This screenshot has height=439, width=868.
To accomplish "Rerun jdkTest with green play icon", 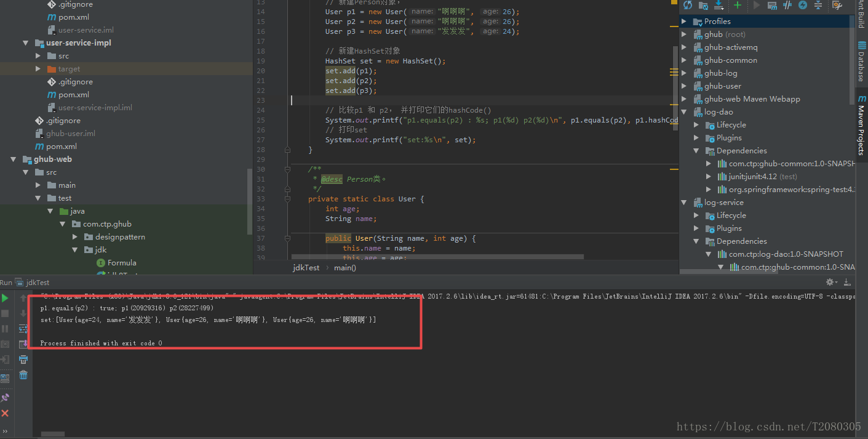I will 5,298.
